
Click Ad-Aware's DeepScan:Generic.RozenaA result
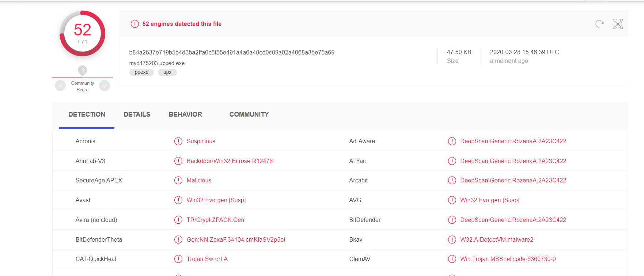[x=513, y=141]
